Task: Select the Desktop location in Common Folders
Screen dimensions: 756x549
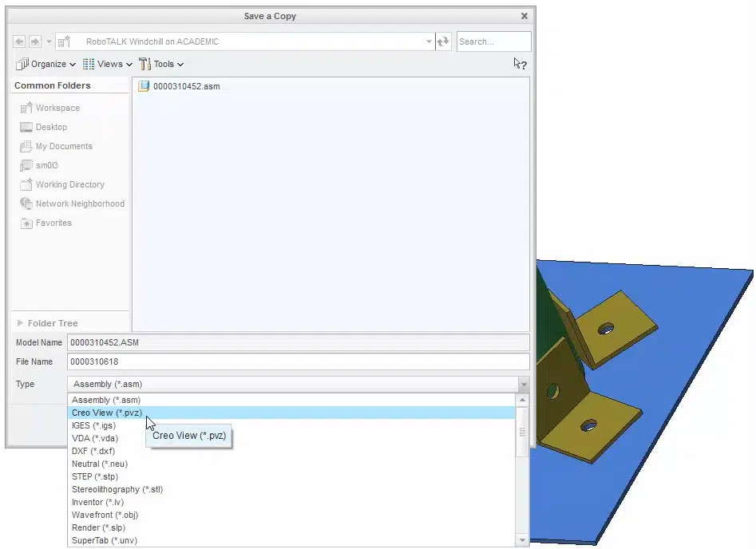Action: (49, 127)
